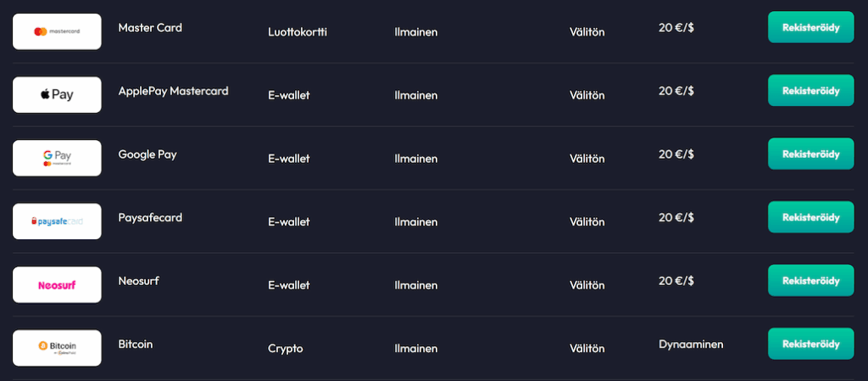Click Rekisteröidy in the ApplePay Mastercard row
The width and height of the screenshot is (868, 381).
pos(810,90)
